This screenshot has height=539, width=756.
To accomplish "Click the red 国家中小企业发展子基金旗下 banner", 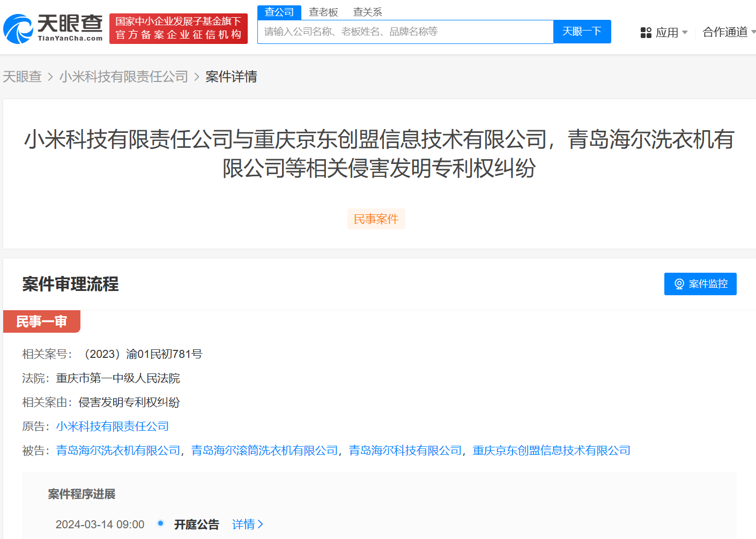I will pos(179,28).
